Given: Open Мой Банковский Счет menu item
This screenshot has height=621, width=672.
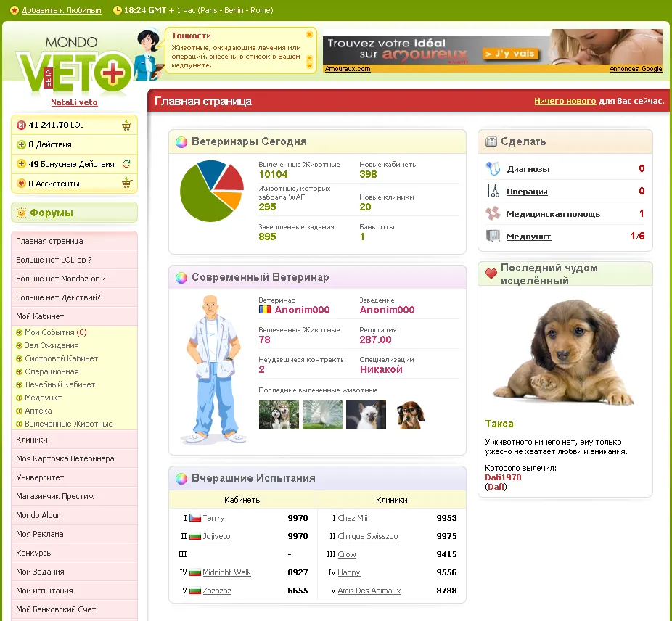Looking at the screenshot, I should [x=74, y=609].
